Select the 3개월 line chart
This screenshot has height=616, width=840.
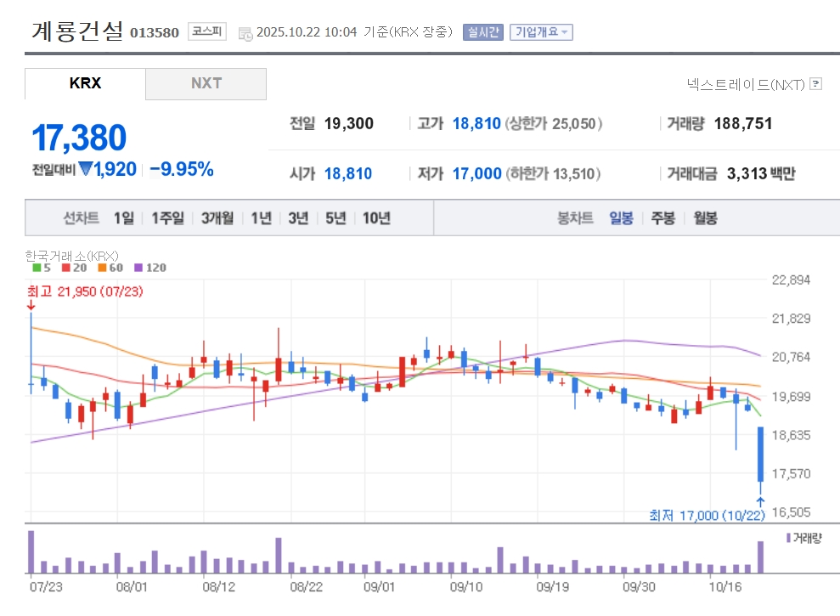217,218
